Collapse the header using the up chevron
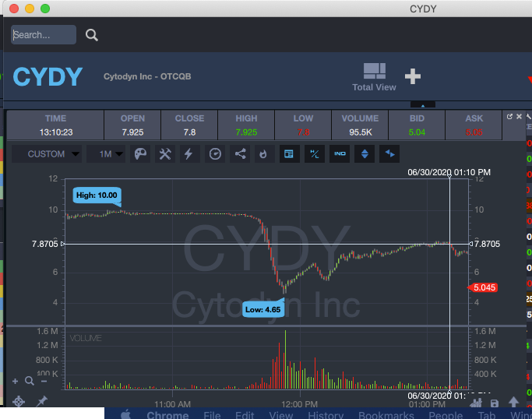Screen dimensions: 532x419 [x=423, y=105]
